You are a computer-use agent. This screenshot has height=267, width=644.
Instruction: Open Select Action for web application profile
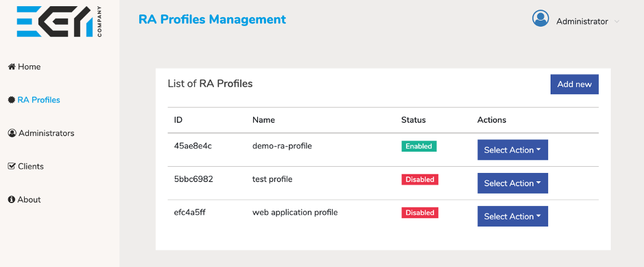(x=512, y=216)
